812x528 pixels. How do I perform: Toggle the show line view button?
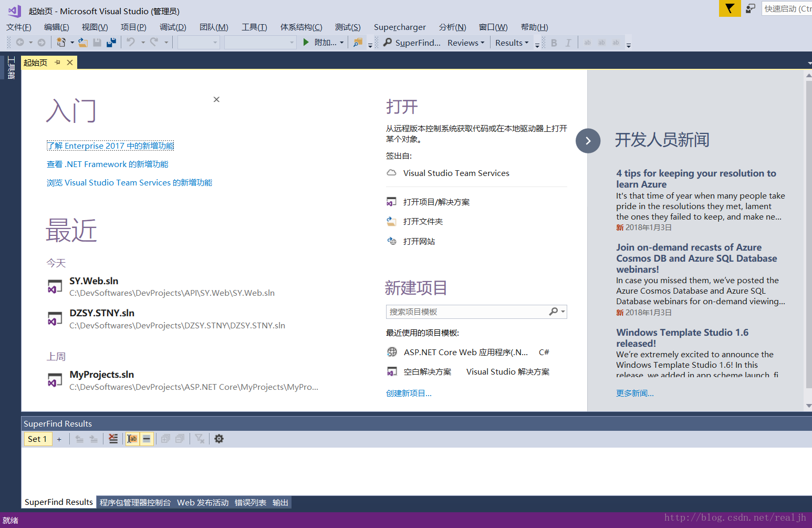coord(147,439)
